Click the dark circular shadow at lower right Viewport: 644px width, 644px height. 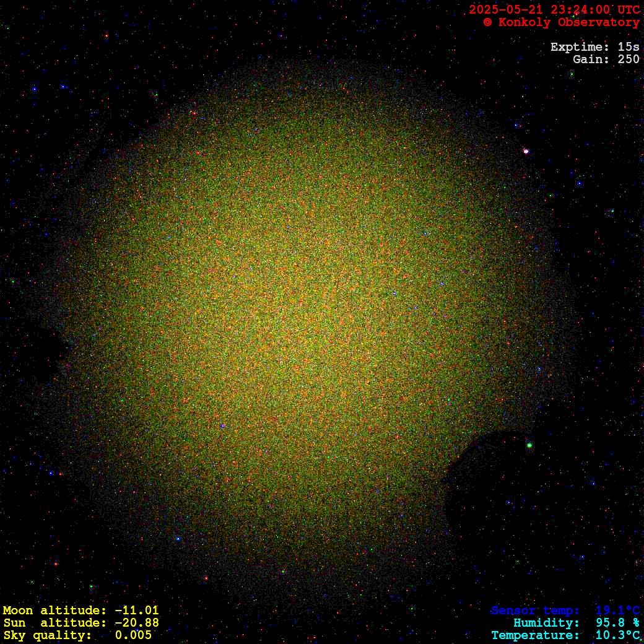pos(489,483)
